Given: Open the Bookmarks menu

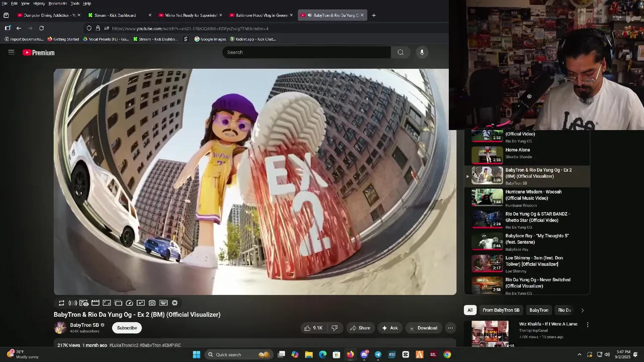Looking at the screenshot, I should click(x=57, y=4).
